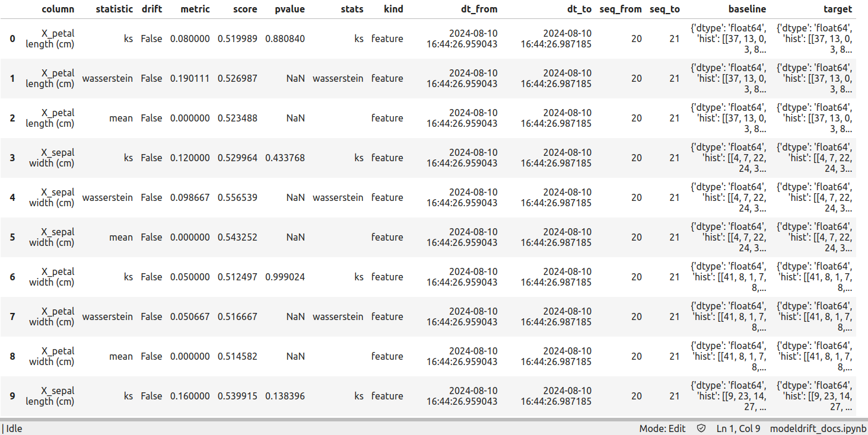Click the Mode: Edit status item
The image size is (868, 435).
pyautogui.click(x=662, y=428)
